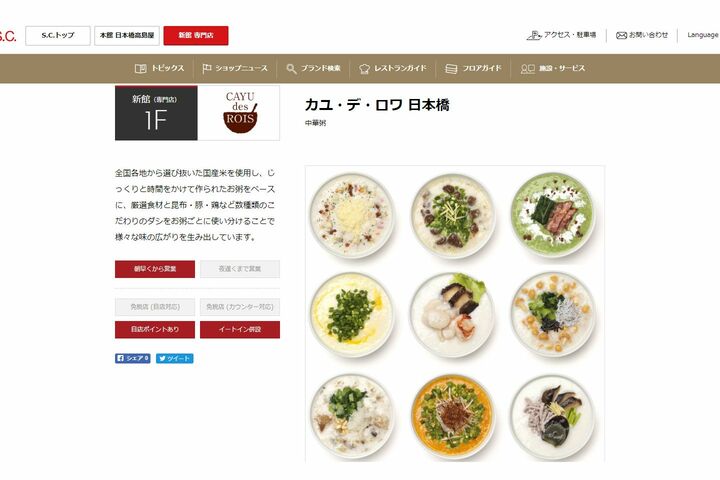Share on Facebook with シェア button

[133, 358]
